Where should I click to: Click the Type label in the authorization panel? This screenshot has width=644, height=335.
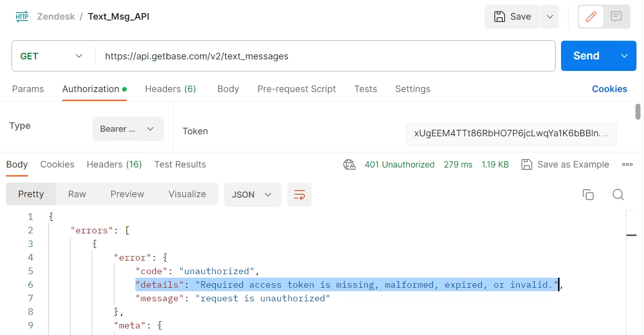(20, 126)
